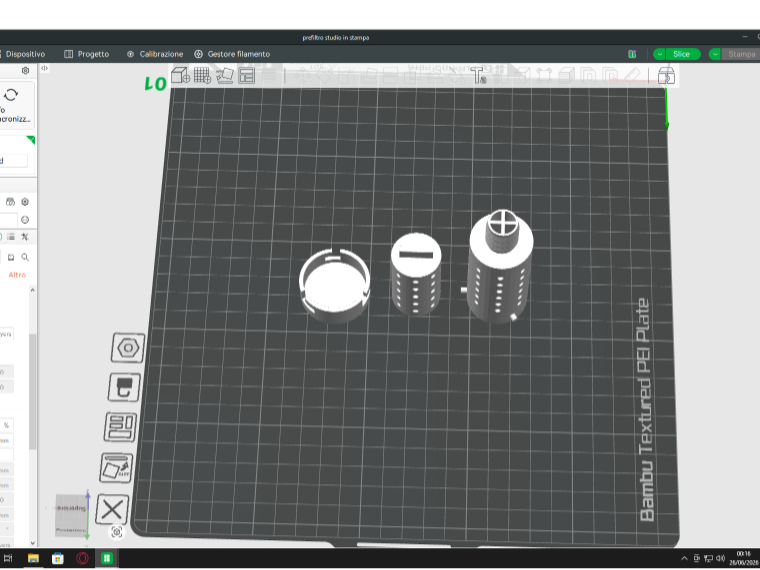Click the plate's bed type icon
Image resolution: width=760 pixels, height=570 pixels.
125,387
